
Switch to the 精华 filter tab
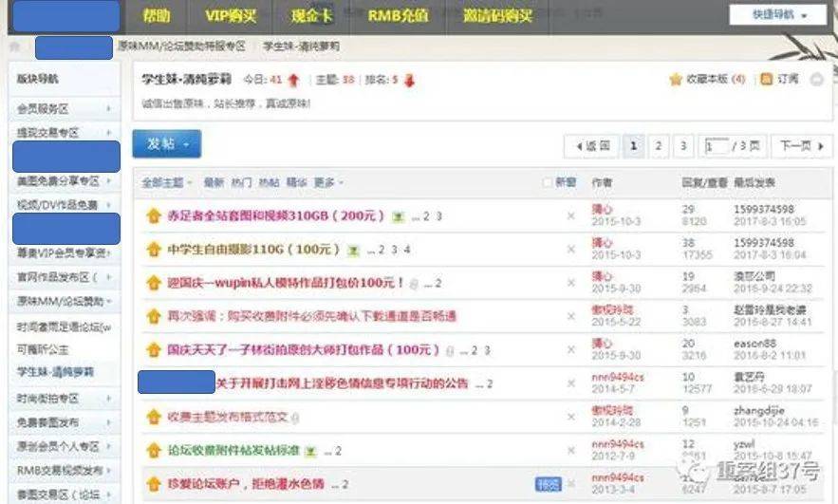(x=296, y=183)
